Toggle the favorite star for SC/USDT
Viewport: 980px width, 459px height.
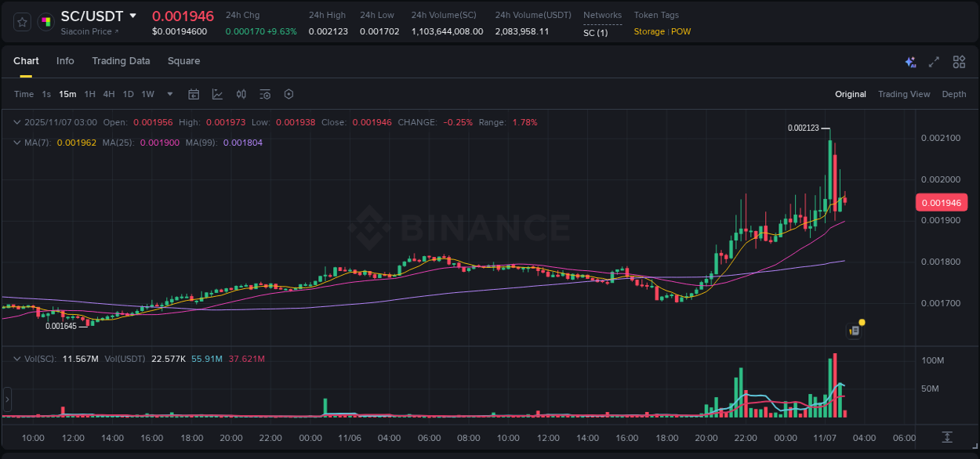coord(21,22)
